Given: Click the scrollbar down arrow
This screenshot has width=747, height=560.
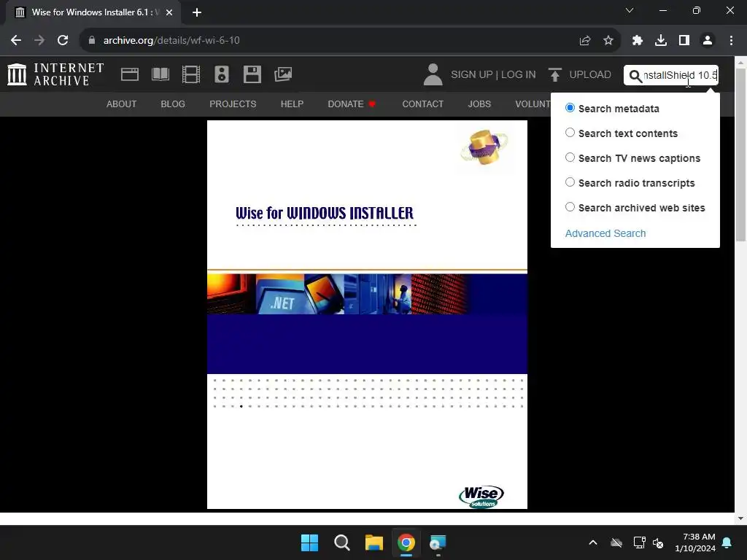Looking at the screenshot, I should pyautogui.click(x=741, y=518).
